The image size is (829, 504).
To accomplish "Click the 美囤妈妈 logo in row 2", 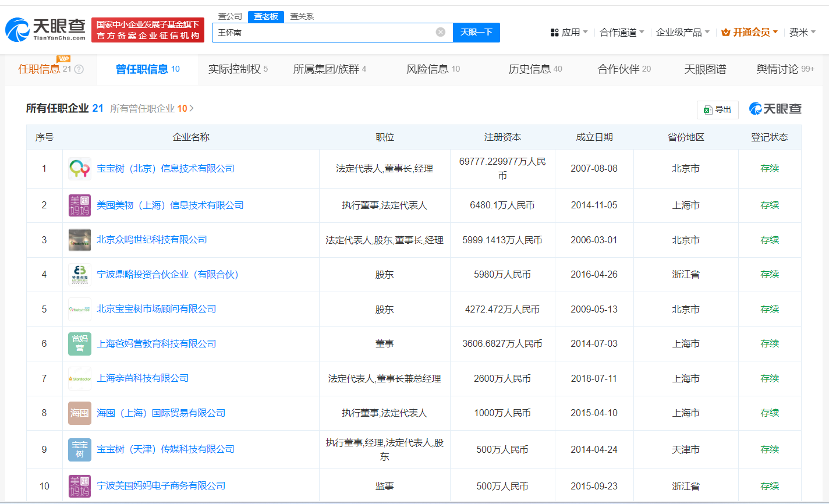I will pos(79,205).
